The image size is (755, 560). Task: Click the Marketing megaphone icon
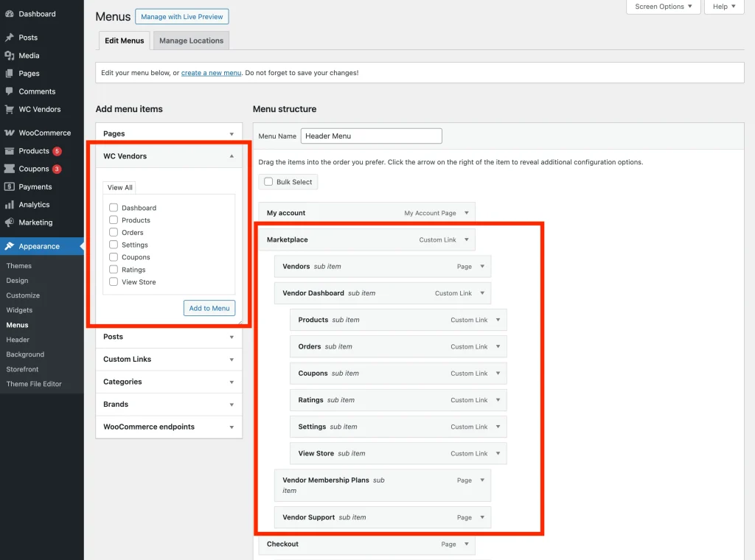(9, 223)
